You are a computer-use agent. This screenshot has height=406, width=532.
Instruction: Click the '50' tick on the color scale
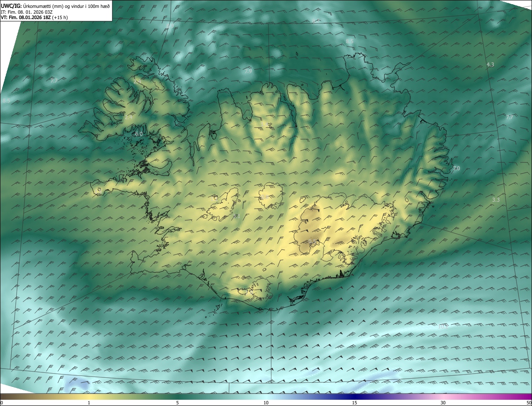(528, 403)
